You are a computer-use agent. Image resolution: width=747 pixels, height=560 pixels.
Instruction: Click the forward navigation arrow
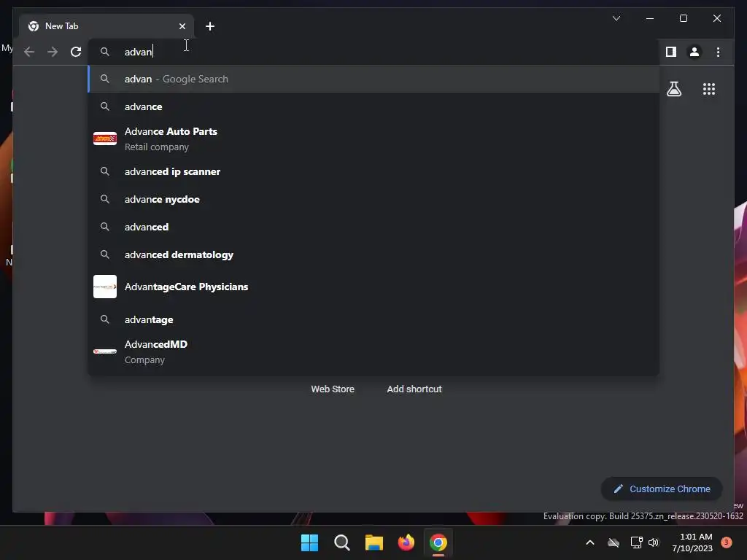pos(53,52)
